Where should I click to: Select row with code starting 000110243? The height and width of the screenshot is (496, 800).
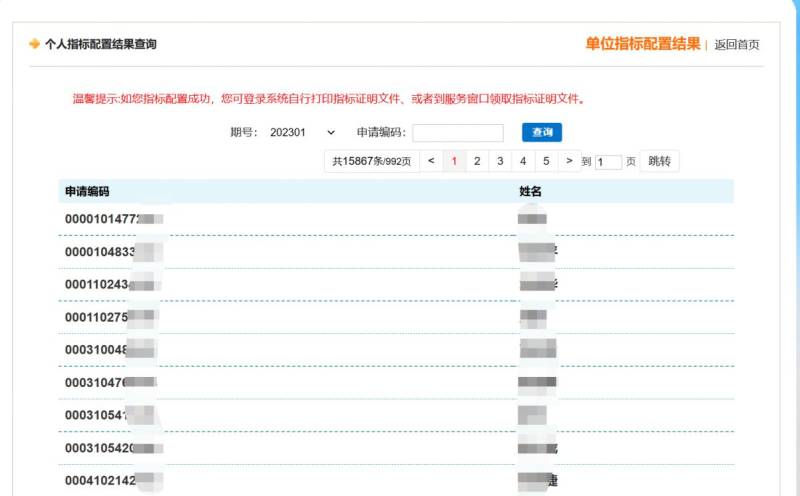(x=396, y=285)
